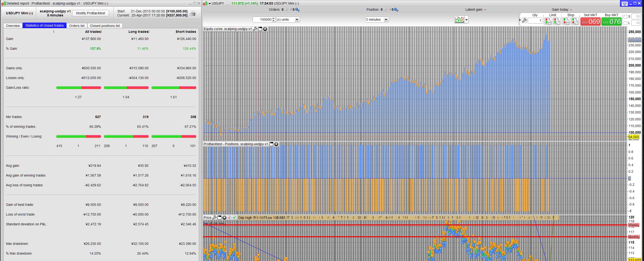Open the (x) units dropdown
The image size is (644, 261).
[297, 20]
